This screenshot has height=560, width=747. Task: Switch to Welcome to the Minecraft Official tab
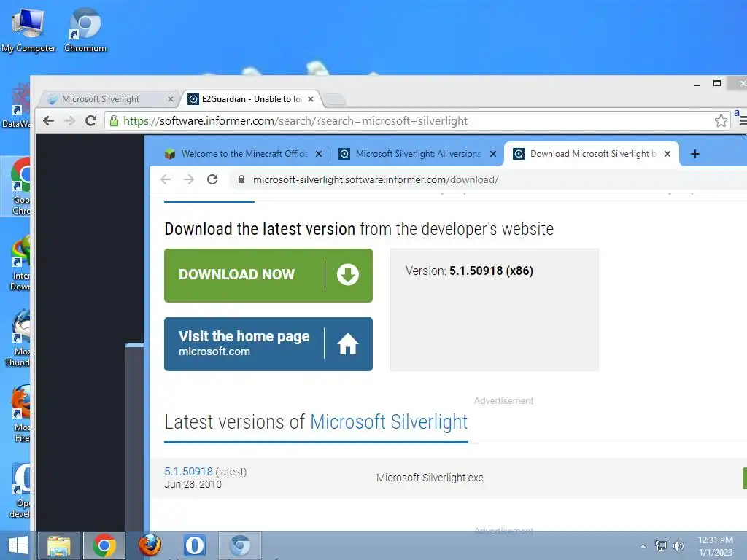pos(243,154)
